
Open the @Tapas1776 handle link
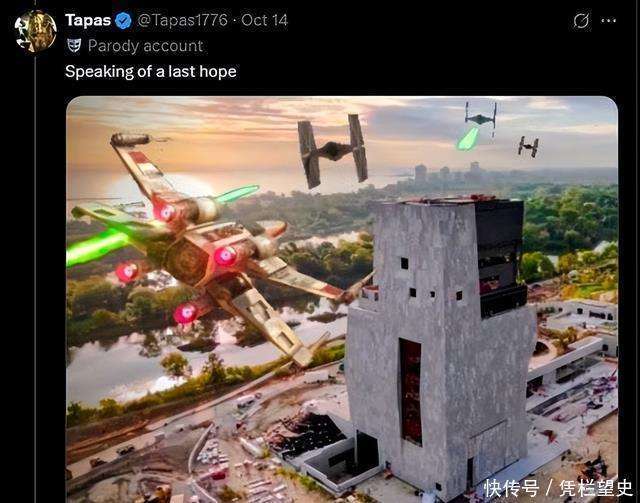click(x=182, y=20)
